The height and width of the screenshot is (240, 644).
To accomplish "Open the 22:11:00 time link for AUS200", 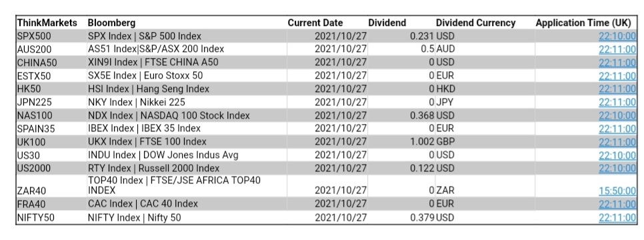I will (x=617, y=49).
